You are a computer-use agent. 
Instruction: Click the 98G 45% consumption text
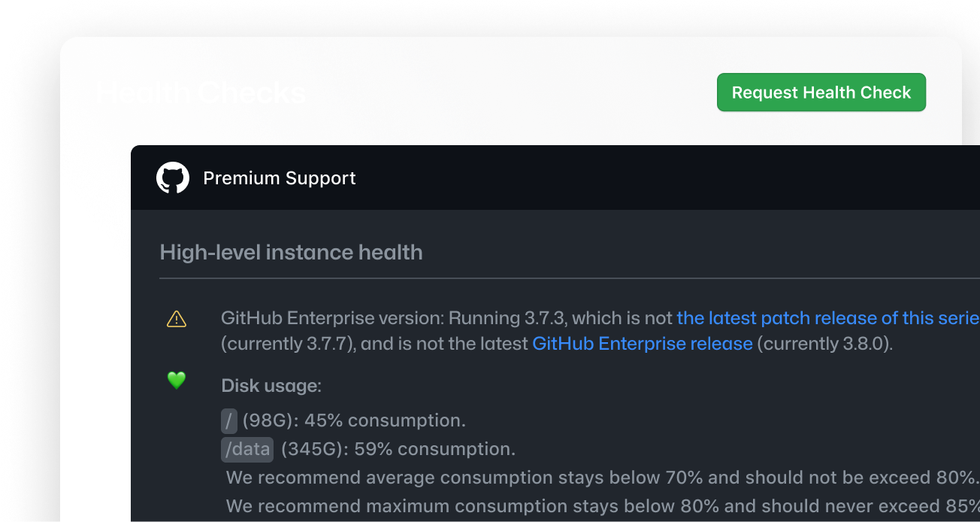click(353, 420)
